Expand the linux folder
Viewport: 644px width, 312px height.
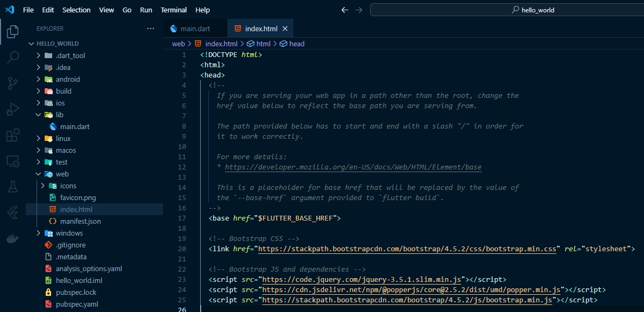pyautogui.click(x=38, y=138)
